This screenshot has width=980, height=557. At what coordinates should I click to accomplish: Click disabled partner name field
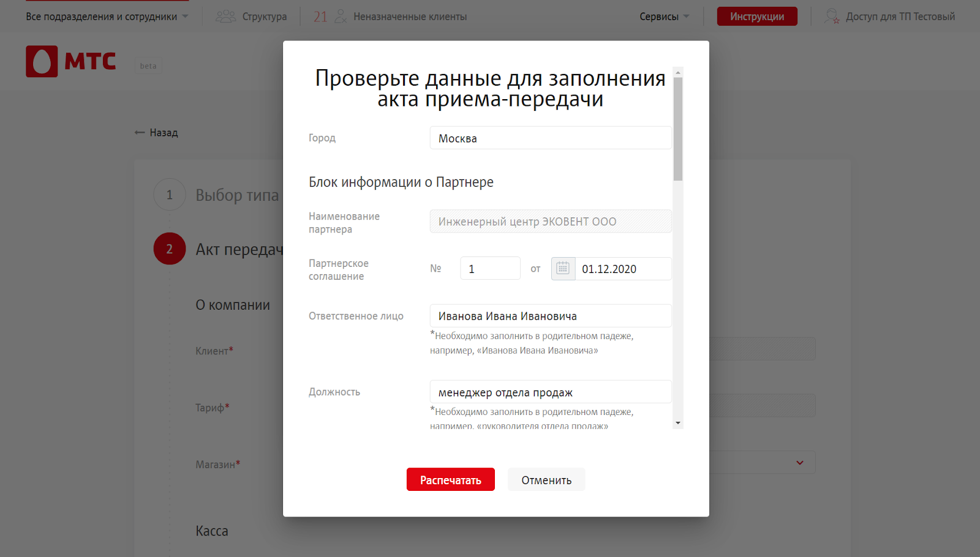551,222
